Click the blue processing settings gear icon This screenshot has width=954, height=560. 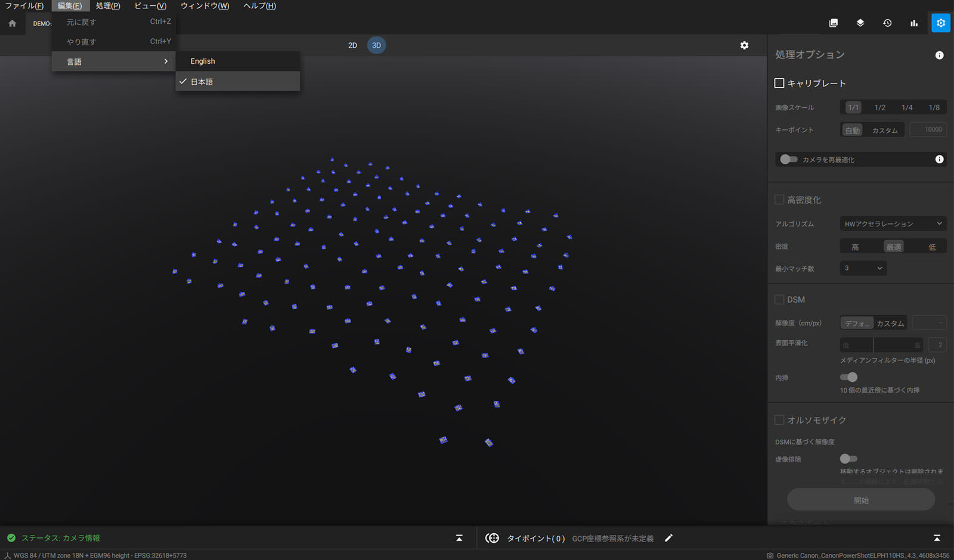click(x=941, y=23)
